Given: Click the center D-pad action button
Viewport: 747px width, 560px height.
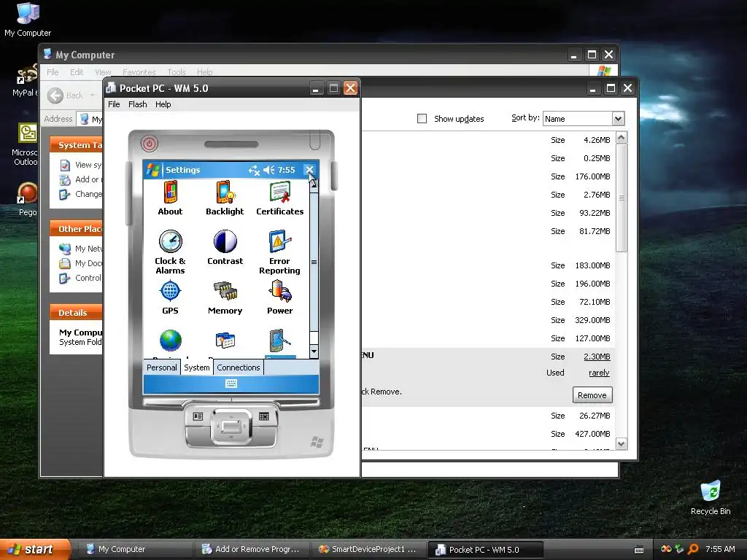Looking at the screenshot, I should click(x=231, y=426).
